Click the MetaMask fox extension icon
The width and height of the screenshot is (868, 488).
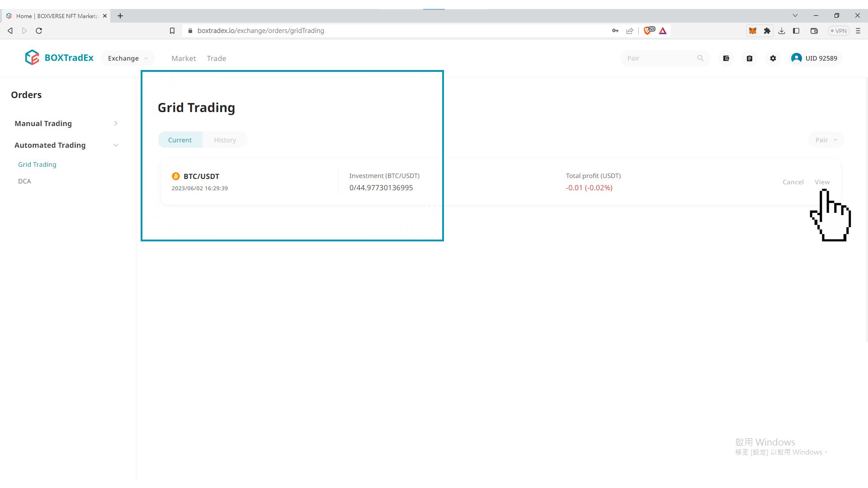click(753, 31)
